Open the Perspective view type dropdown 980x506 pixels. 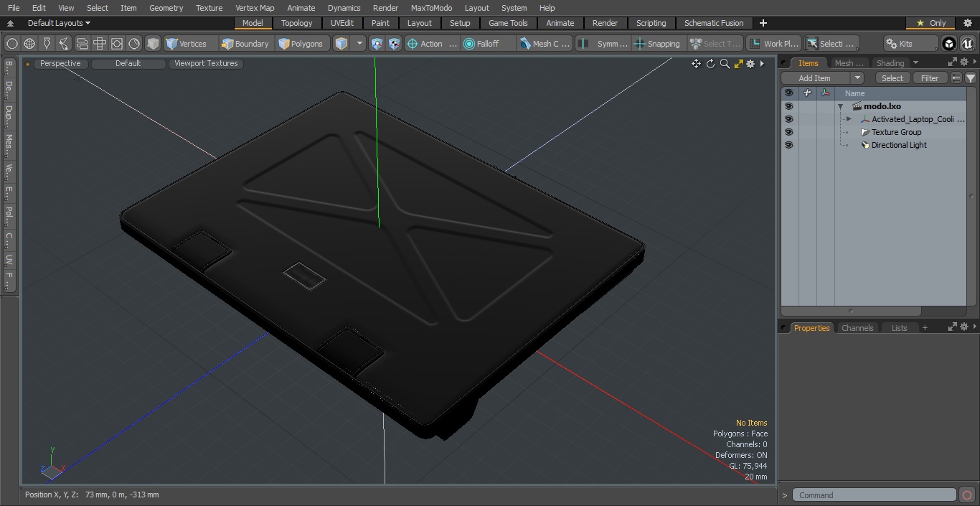60,63
